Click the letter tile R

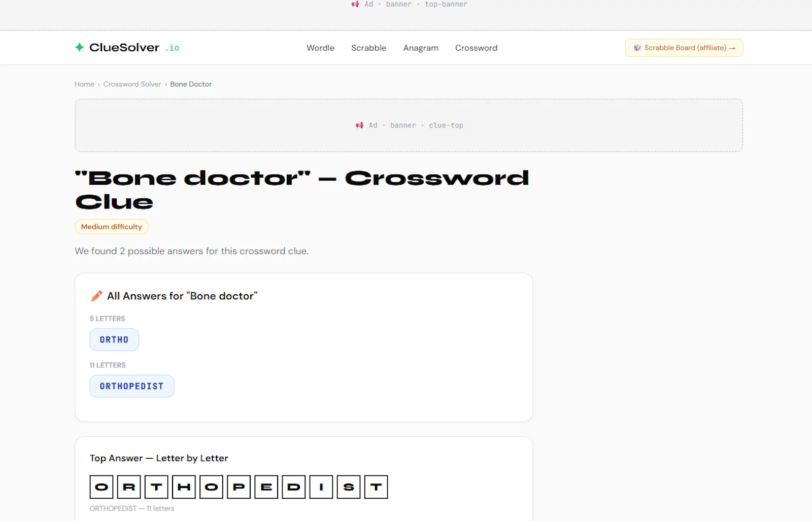[129, 487]
